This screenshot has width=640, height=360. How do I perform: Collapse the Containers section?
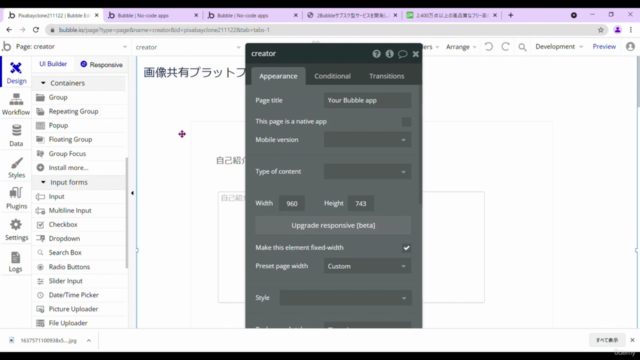pyautogui.click(x=43, y=83)
